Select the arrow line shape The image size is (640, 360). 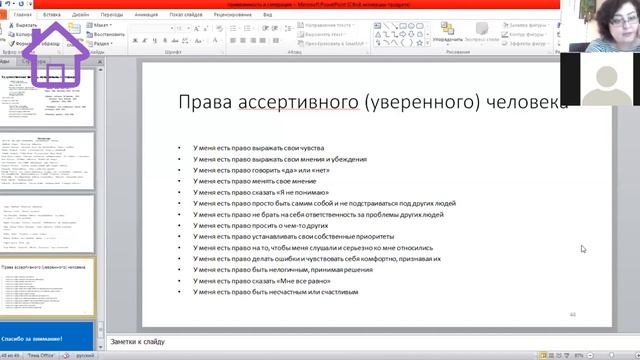(394, 26)
